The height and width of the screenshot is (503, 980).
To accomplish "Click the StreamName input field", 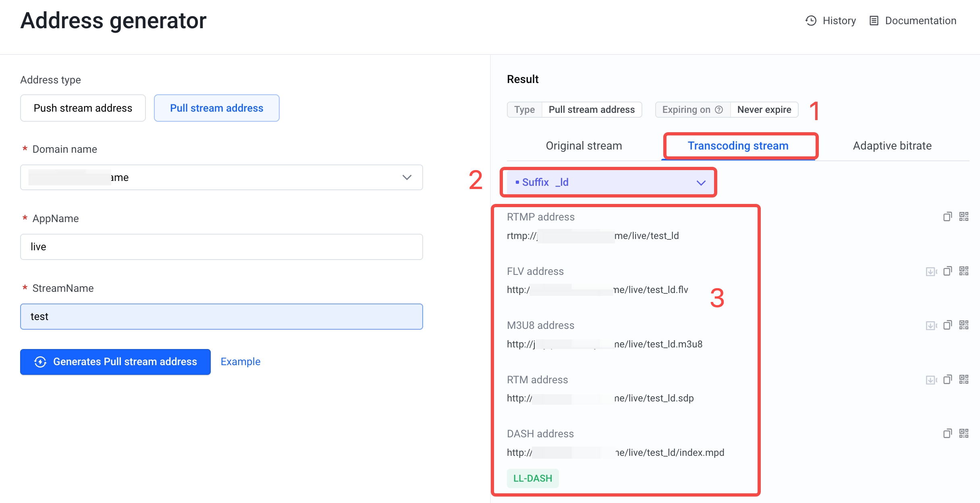I will [221, 316].
